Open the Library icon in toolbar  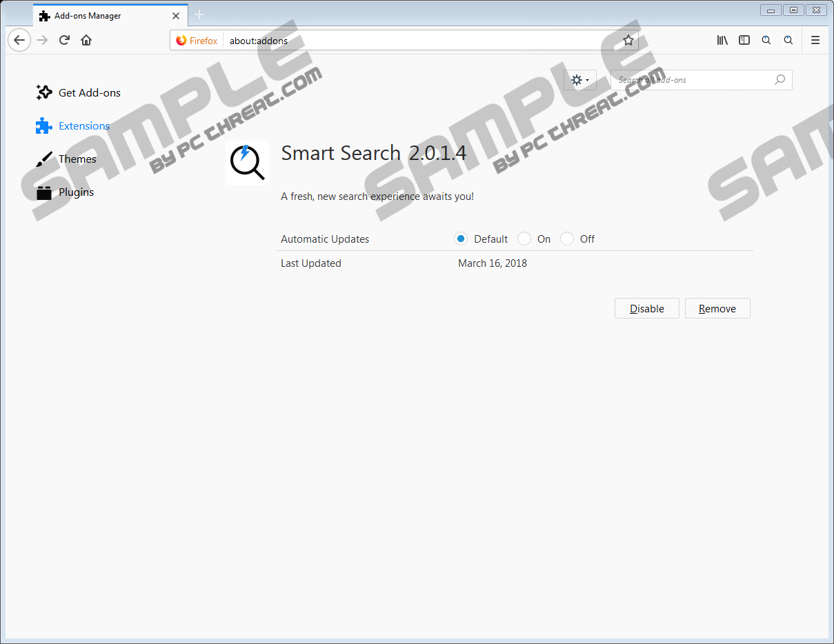click(722, 41)
